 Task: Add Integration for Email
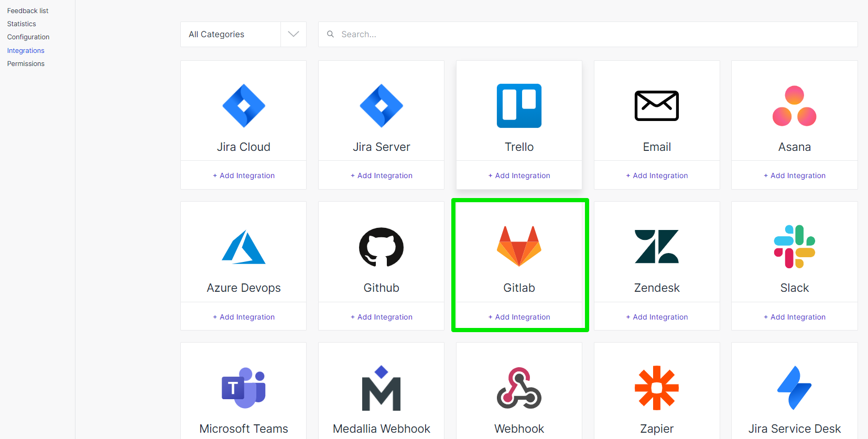(657, 175)
